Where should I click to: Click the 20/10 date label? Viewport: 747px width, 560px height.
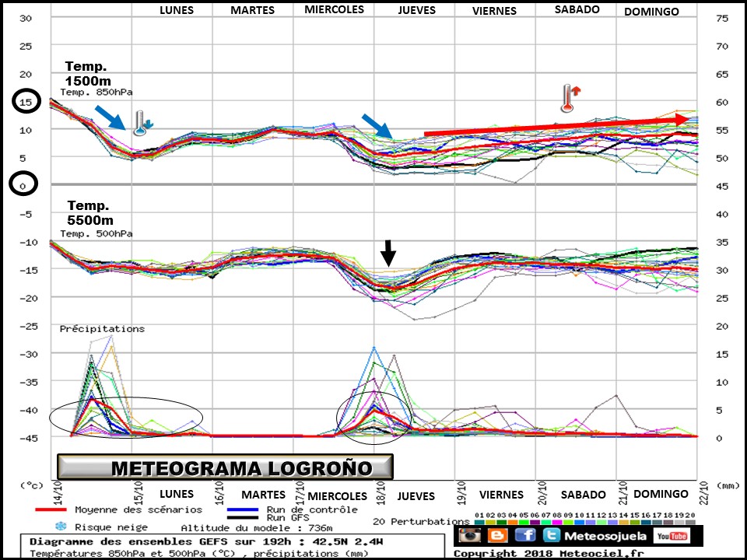(x=542, y=492)
